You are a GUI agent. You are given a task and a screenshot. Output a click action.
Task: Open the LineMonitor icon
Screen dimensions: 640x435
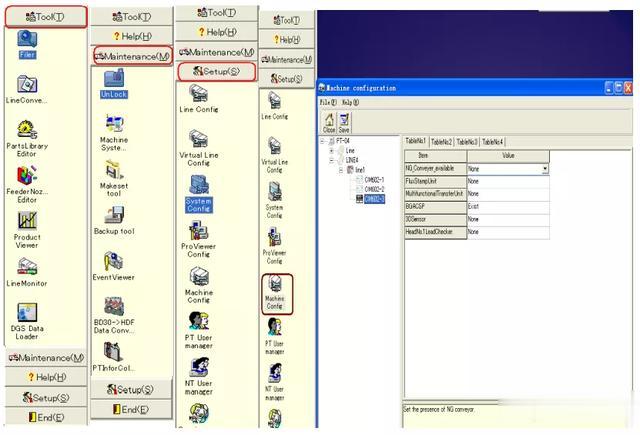(x=27, y=272)
